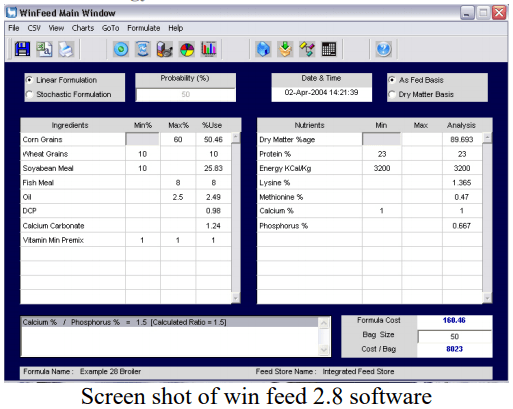Click the blue scroll toolbar icon
This screenshot has width=513, height=409.
pos(143,49)
